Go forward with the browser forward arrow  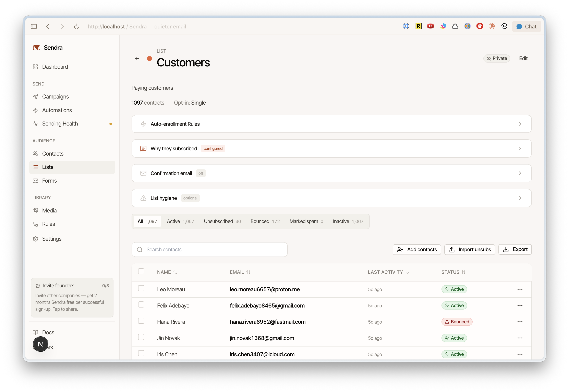[x=62, y=27]
